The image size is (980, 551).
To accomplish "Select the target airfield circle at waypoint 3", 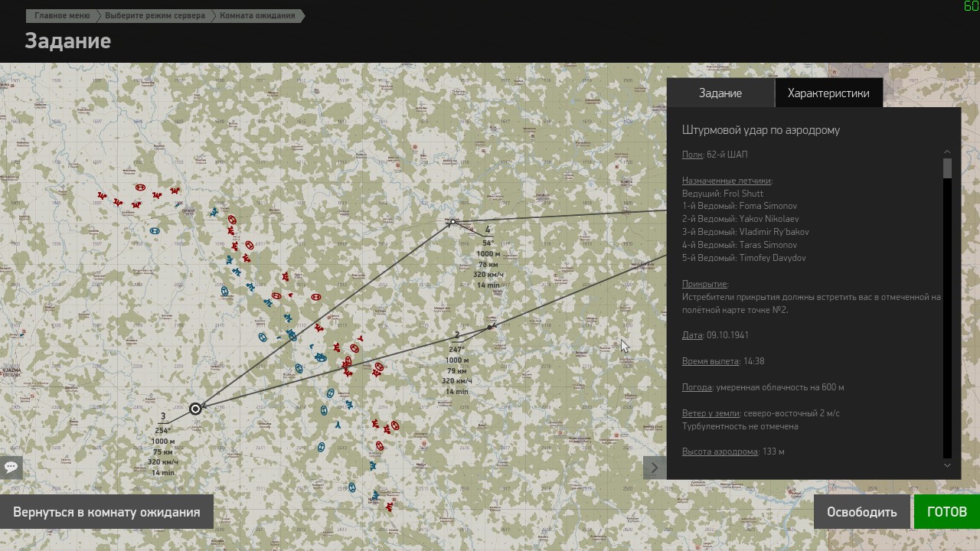I will pos(195,409).
